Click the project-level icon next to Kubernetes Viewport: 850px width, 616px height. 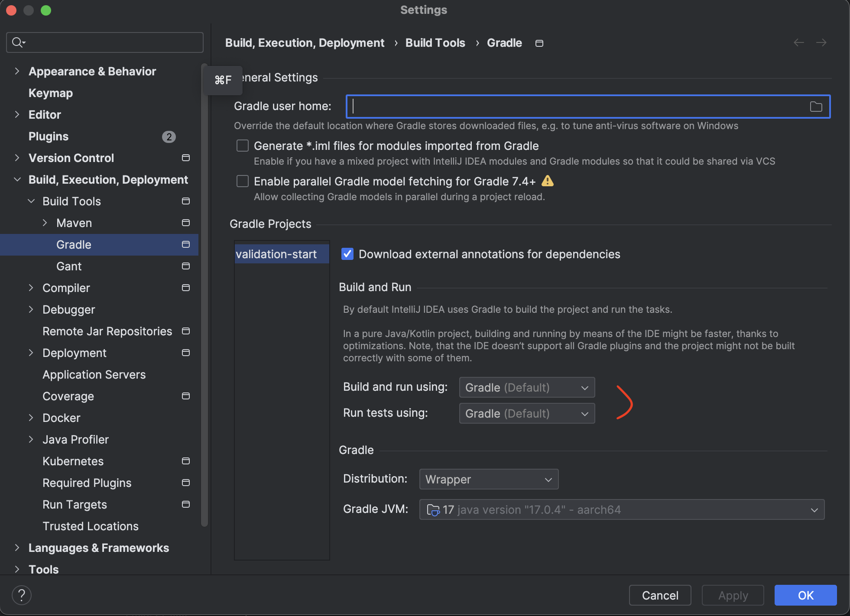click(x=186, y=461)
